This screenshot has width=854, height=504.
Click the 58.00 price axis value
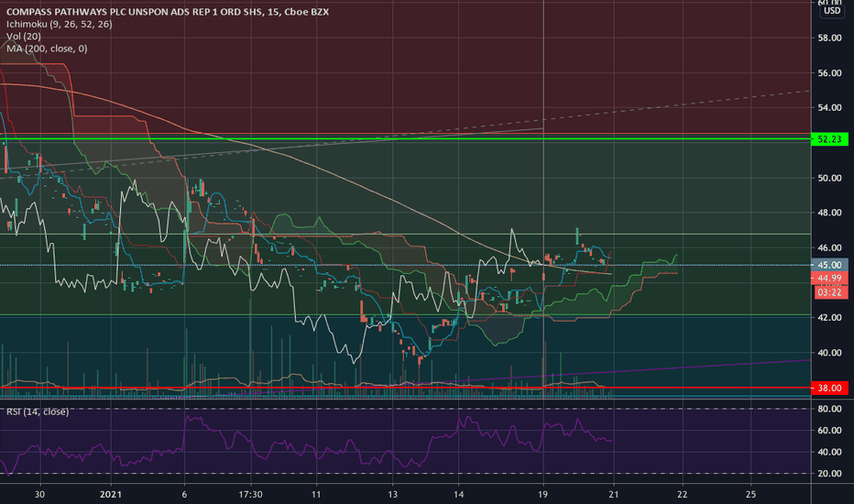829,38
